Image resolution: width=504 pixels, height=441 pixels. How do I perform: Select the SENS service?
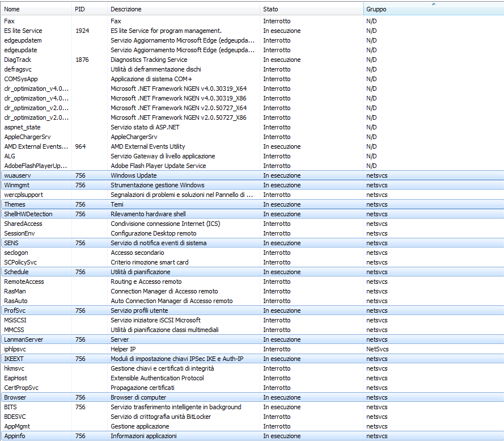[x=11, y=243]
